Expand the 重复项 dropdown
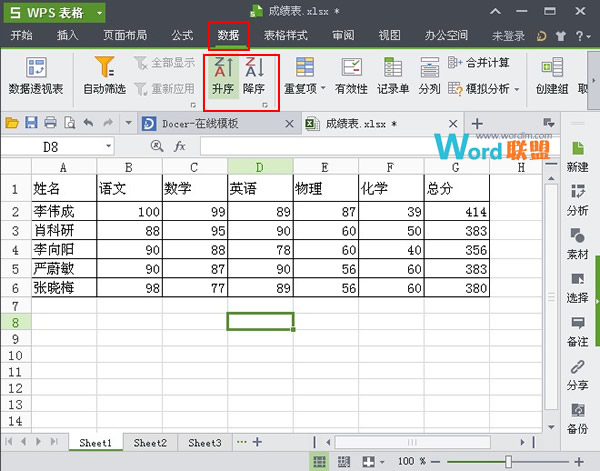Viewport: 600px width, 471px height. coord(303,89)
